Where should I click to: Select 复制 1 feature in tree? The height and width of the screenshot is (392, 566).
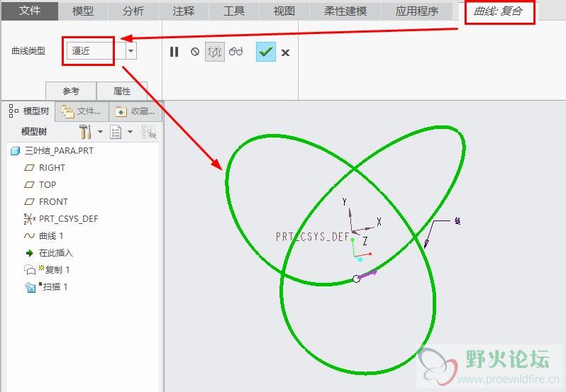[57, 270]
